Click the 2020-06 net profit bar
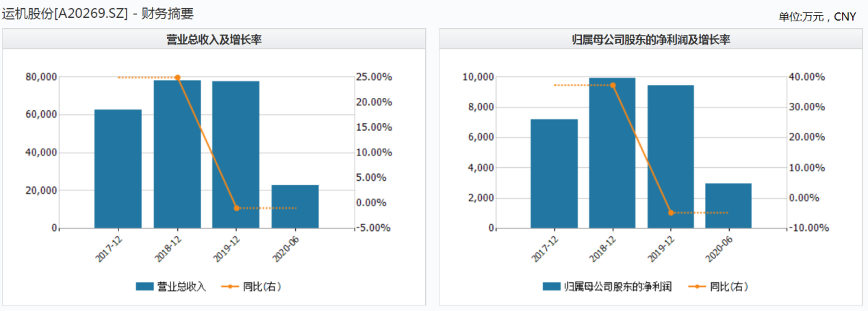Image resolution: width=868 pixels, height=311 pixels. 728,206
